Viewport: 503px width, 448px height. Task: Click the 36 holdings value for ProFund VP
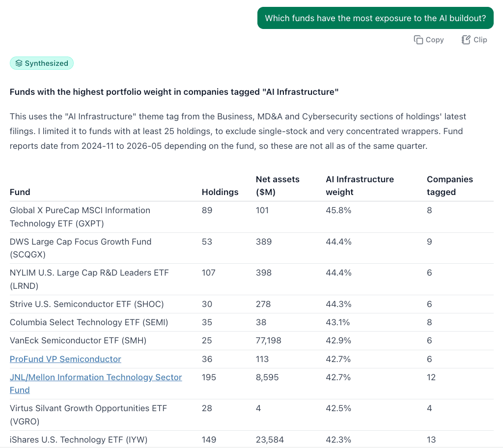pyautogui.click(x=207, y=359)
